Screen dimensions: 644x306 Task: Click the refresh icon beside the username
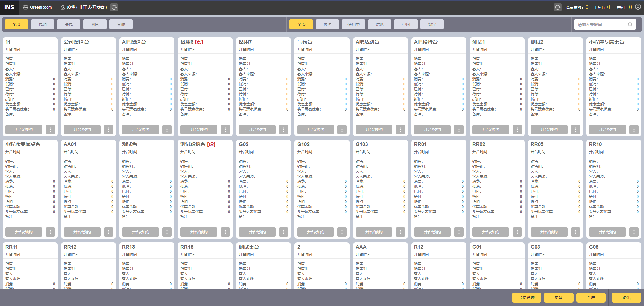[114, 7]
